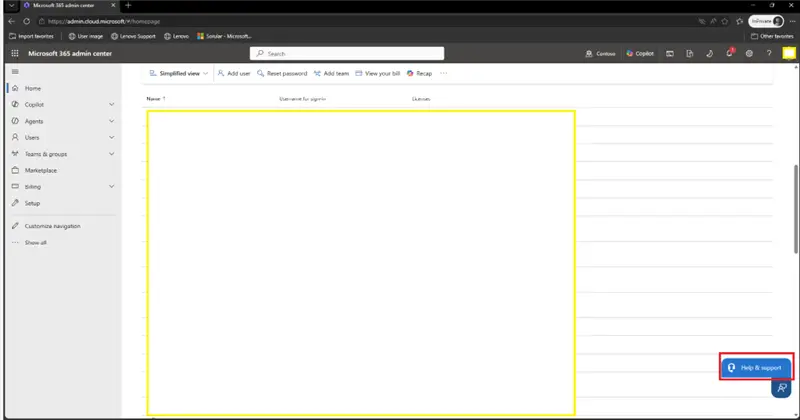Screen dimensions: 800x420
Task: Open Import favorites bookmark
Action: [32, 36]
